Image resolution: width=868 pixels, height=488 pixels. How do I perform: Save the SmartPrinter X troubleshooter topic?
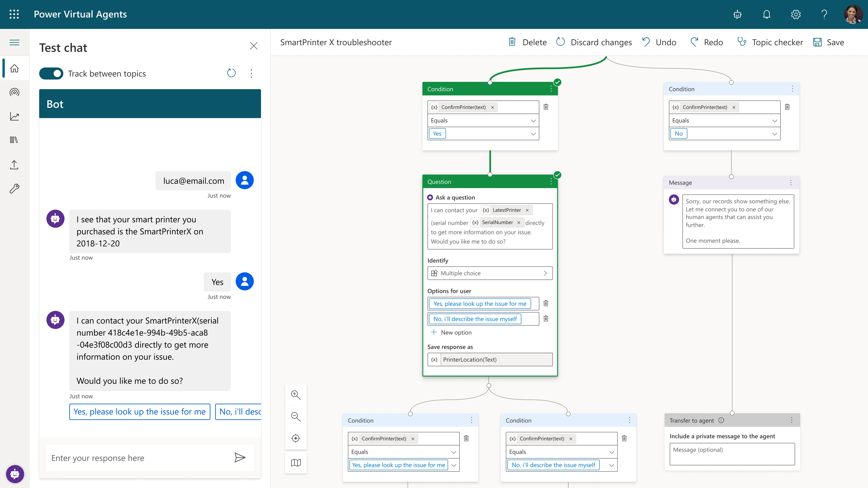(829, 42)
